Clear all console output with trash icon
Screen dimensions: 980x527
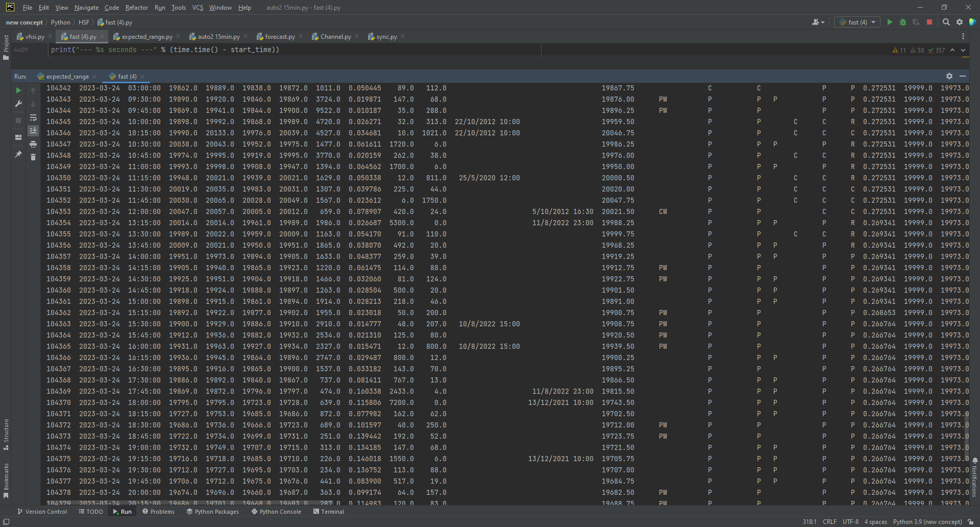pos(33,157)
